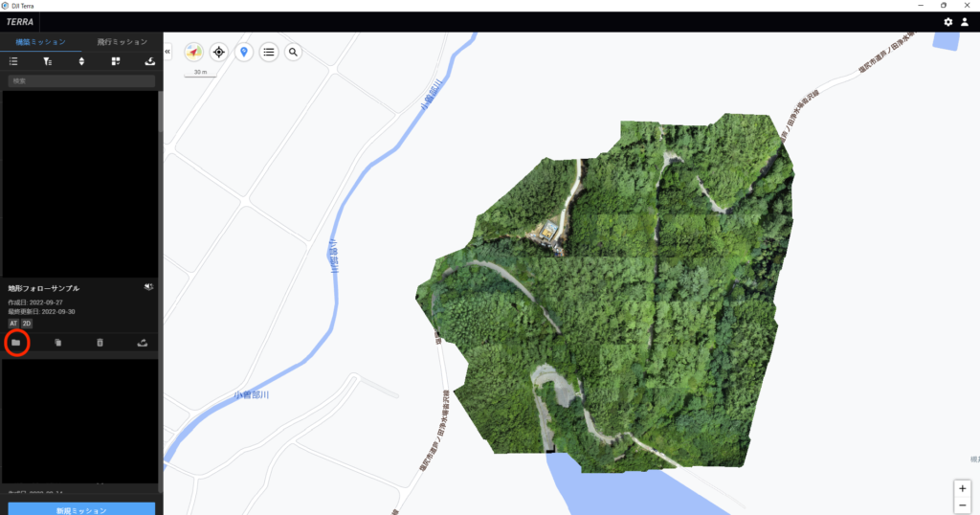This screenshot has width=980, height=515.
Task: Switch to the 構築ミッション tab
Action: (x=40, y=42)
